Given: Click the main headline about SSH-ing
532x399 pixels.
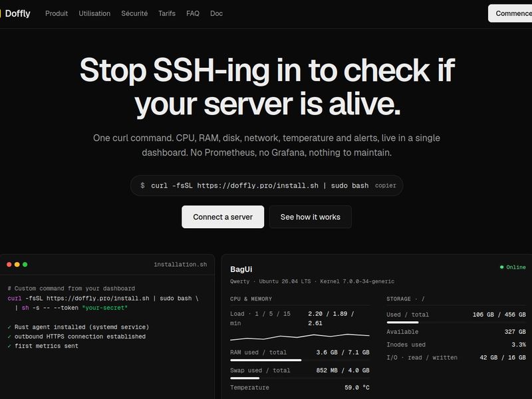Looking at the screenshot, I should tap(267, 87).
